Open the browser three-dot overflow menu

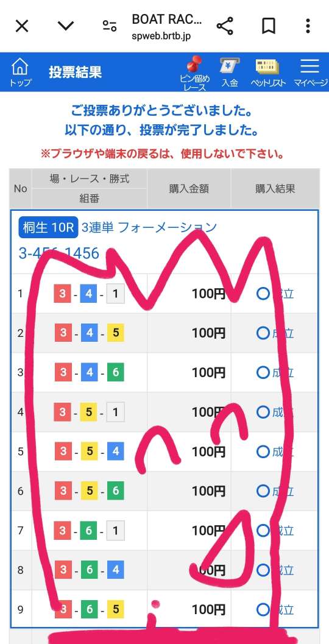point(308,26)
